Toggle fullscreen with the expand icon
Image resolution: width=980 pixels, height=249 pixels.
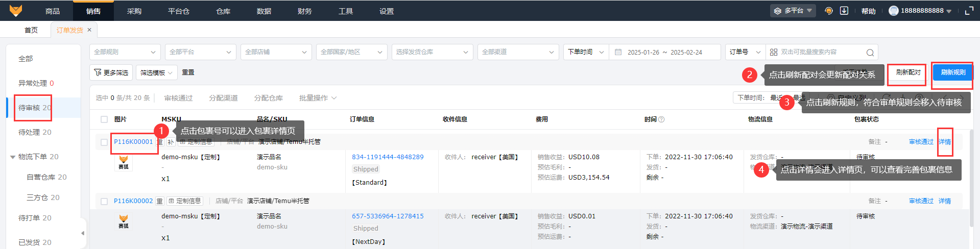[x=969, y=11]
